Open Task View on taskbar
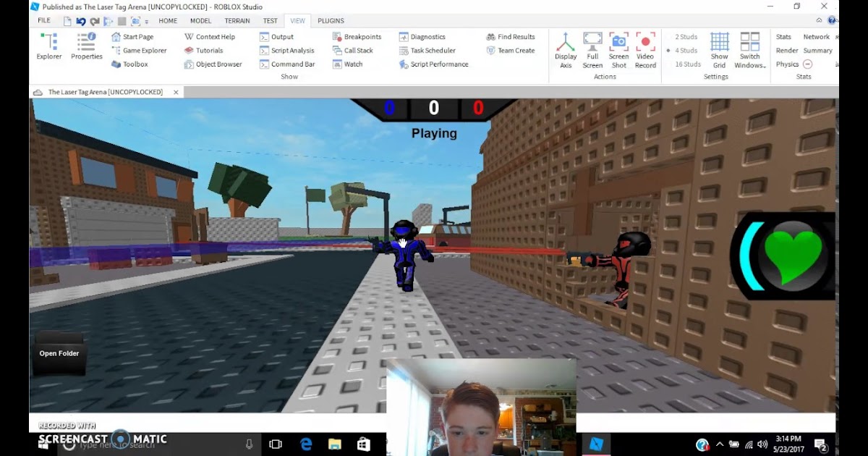 (275, 444)
